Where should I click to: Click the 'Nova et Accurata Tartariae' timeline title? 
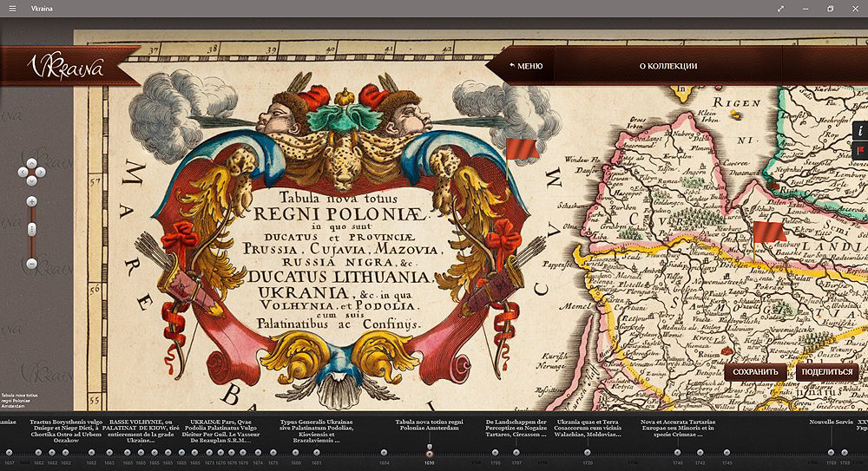(678, 428)
